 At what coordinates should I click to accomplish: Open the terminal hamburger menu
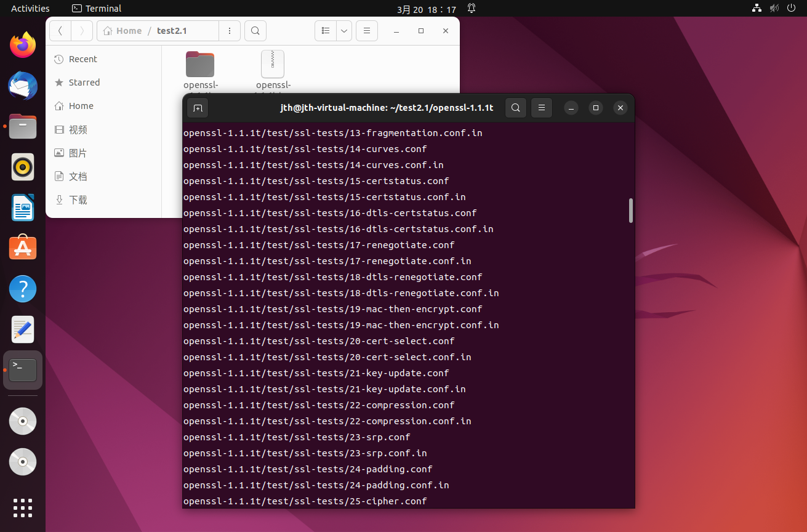tap(542, 108)
